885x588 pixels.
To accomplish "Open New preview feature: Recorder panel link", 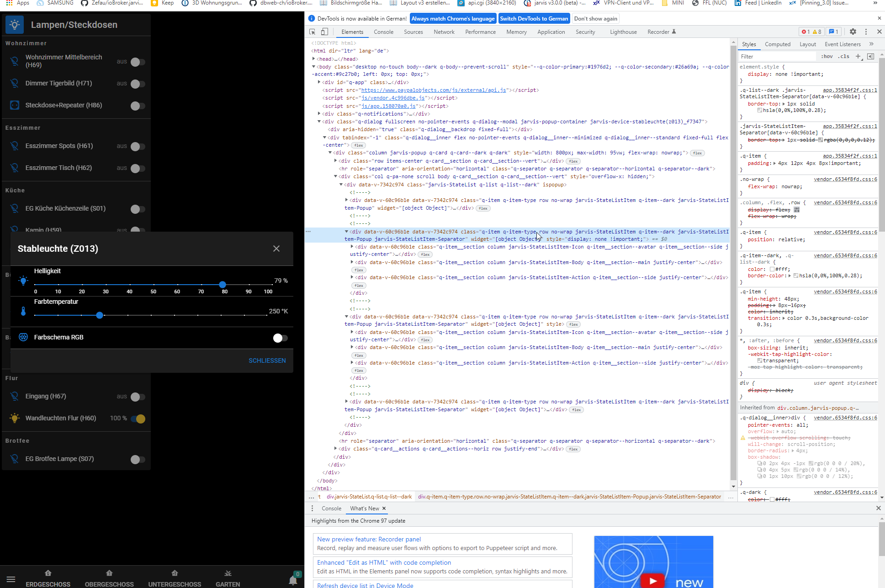I will tap(369, 539).
